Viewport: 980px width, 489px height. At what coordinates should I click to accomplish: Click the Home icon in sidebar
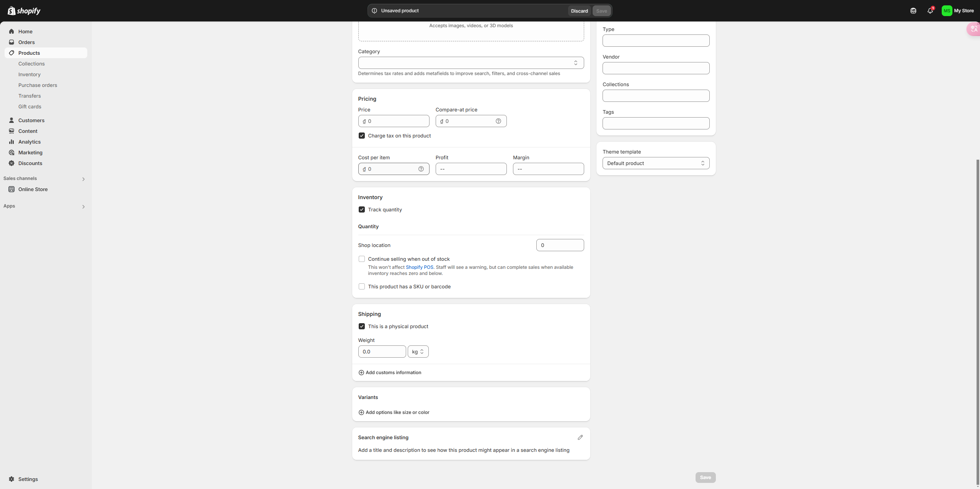click(x=11, y=31)
